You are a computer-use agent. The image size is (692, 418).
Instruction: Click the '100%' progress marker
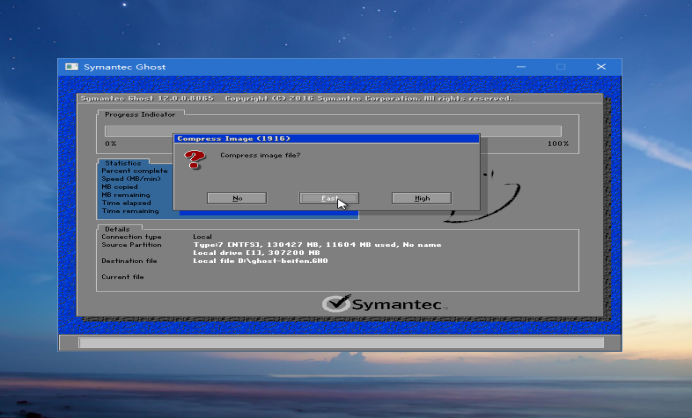coord(558,144)
